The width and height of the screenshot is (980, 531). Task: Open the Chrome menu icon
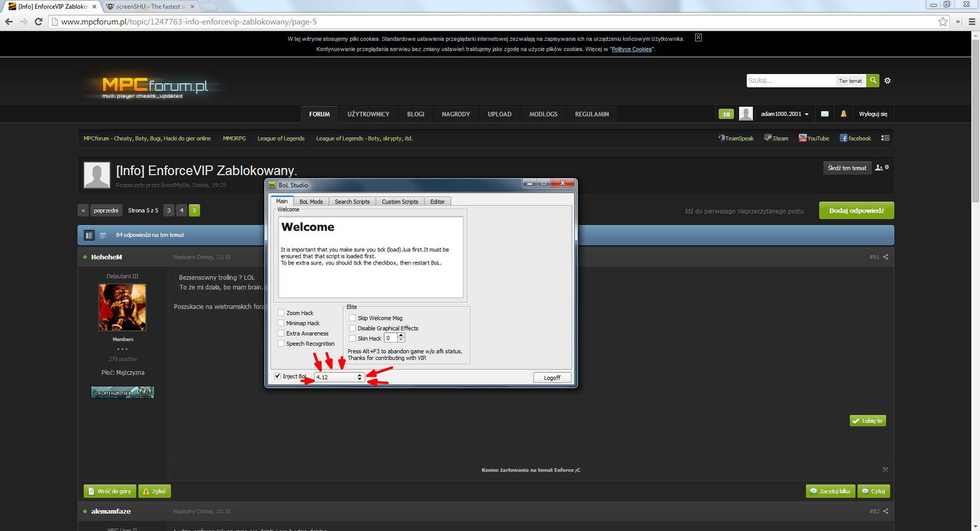click(x=972, y=21)
